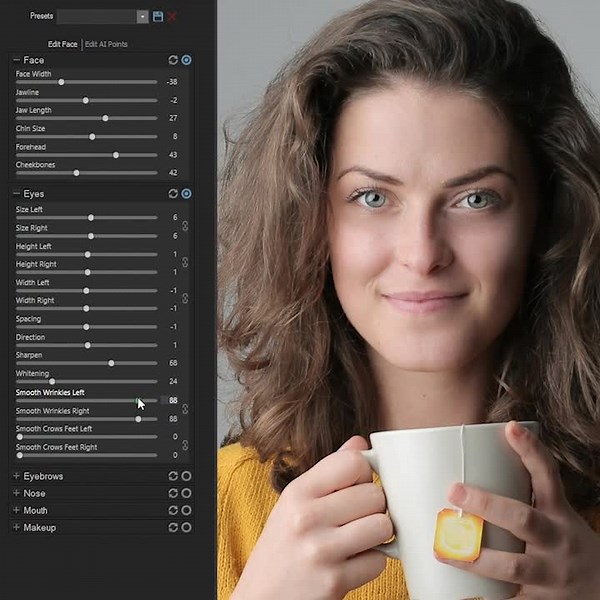Enable the Eyebrows adjustments toggle
Viewport: 600px width, 600px height.
pyautogui.click(x=186, y=476)
